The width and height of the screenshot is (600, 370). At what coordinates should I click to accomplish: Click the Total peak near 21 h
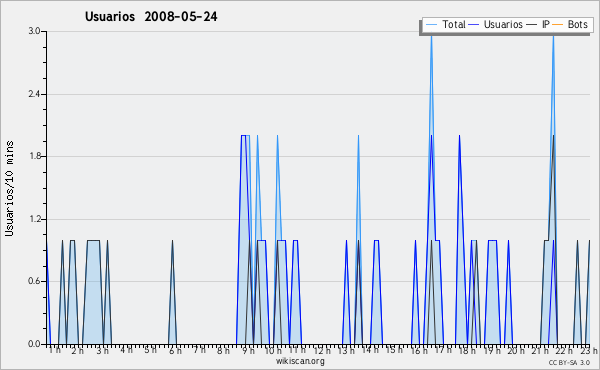tap(553, 36)
